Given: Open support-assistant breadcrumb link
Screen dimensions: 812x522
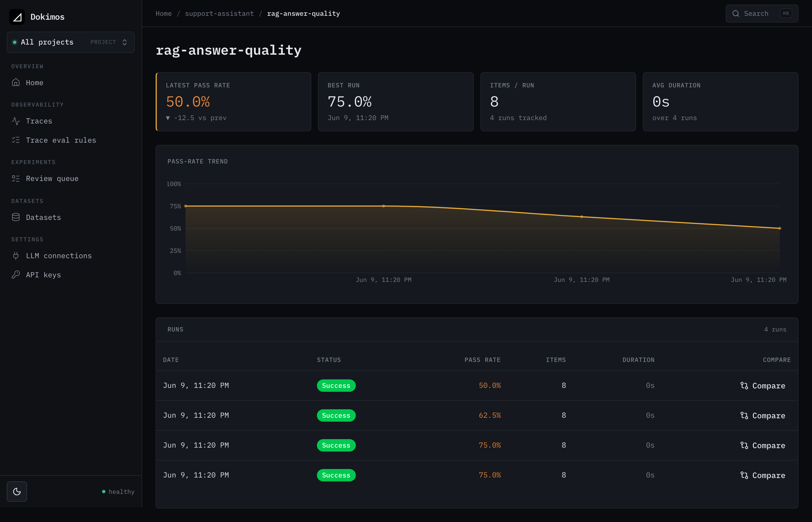Looking at the screenshot, I should [x=219, y=14].
